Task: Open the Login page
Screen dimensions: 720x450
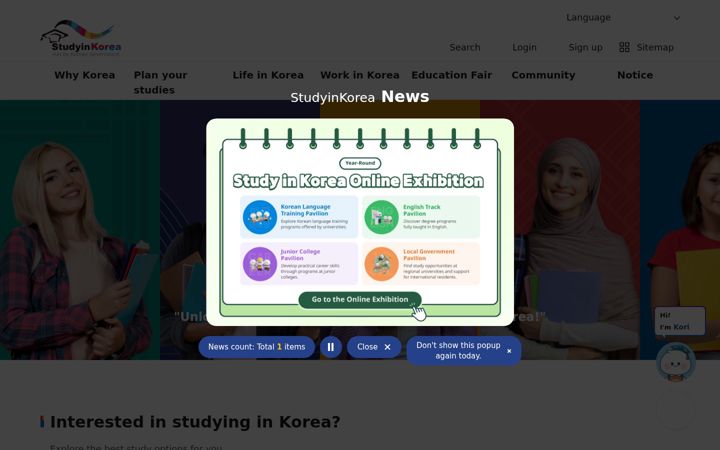Action: coord(524,47)
